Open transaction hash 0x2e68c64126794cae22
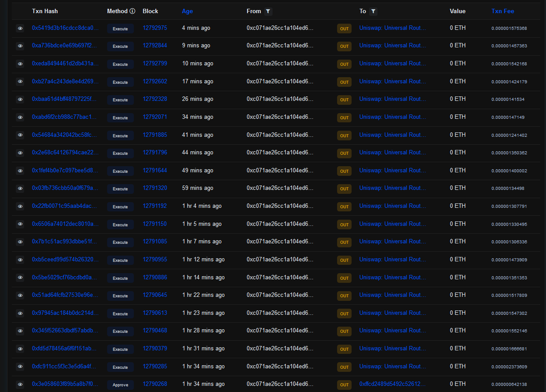The width and height of the screenshot is (546, 392). pyautogui.click(x=65, y=152)
